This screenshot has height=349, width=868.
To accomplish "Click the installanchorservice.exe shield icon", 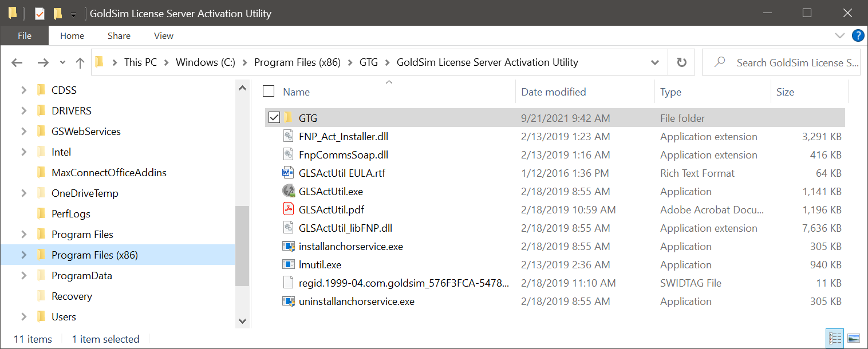I will coord(289,246).
